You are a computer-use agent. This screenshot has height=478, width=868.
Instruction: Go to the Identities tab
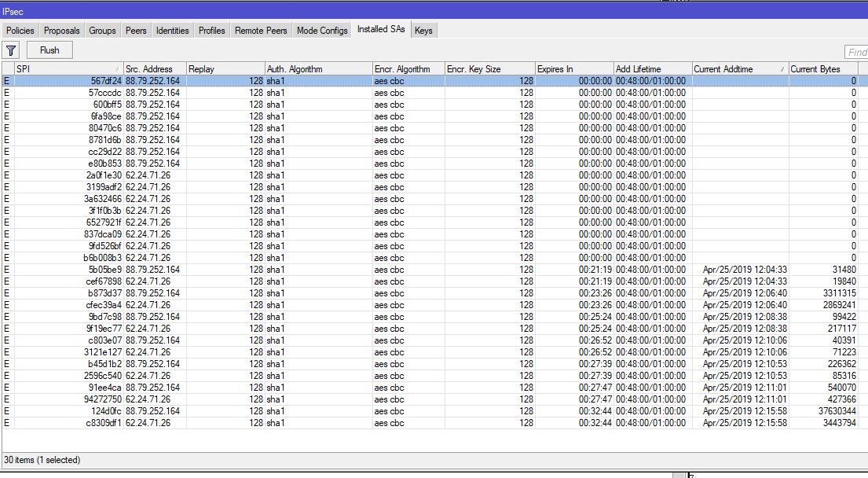173,31
